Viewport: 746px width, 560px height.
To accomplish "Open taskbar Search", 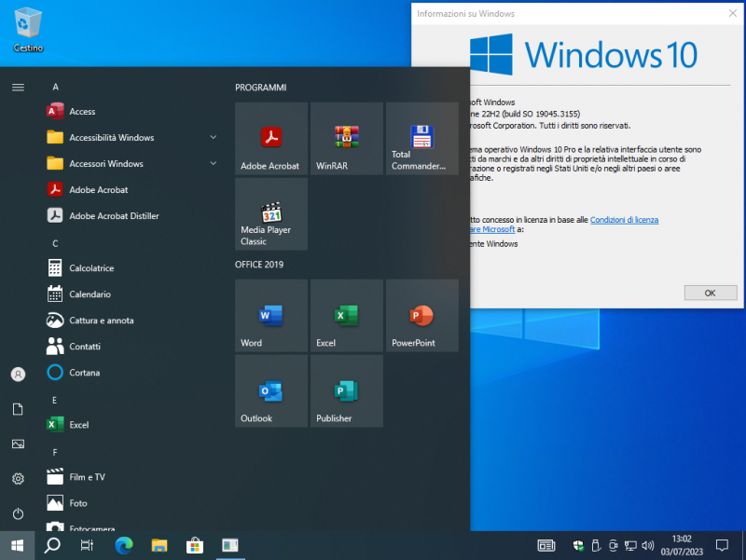I will tap(52, 545).
